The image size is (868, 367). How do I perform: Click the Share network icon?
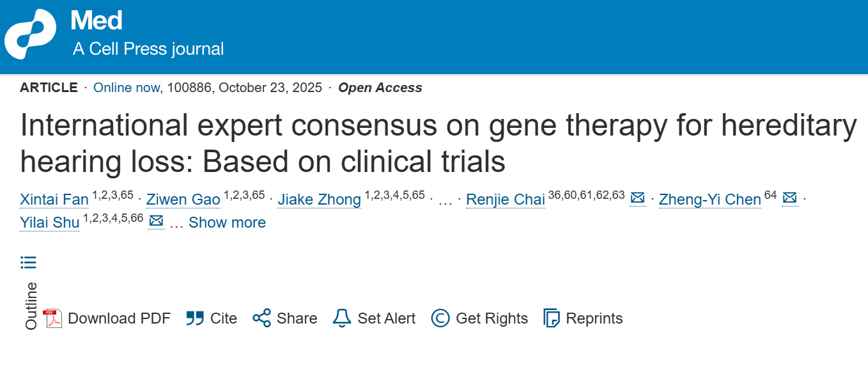[261, 318]
